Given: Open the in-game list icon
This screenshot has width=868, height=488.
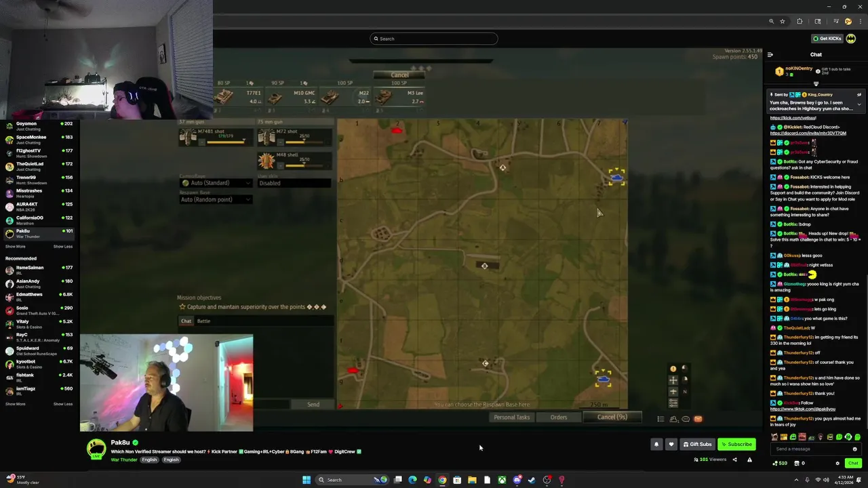Looking at the screenshot, I should tap(660, 419).
